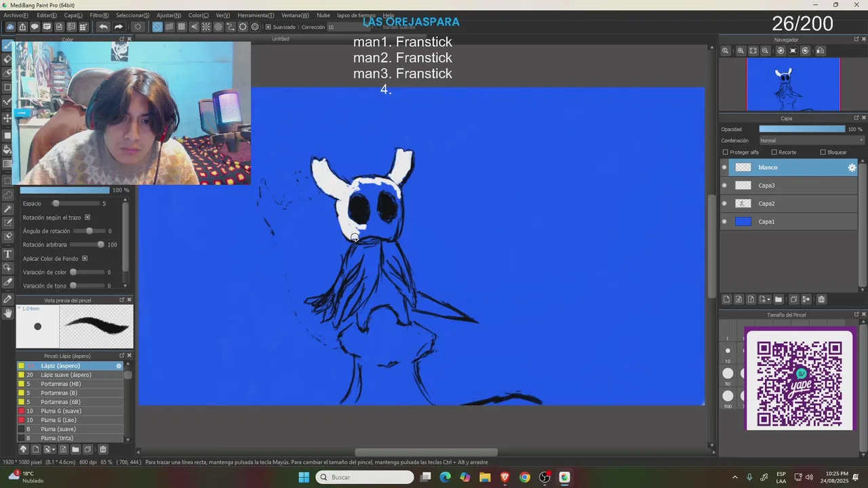Fit canvas to window in Navigator
The height and width of the screenshot is (488, 868).
click(753, 51)
